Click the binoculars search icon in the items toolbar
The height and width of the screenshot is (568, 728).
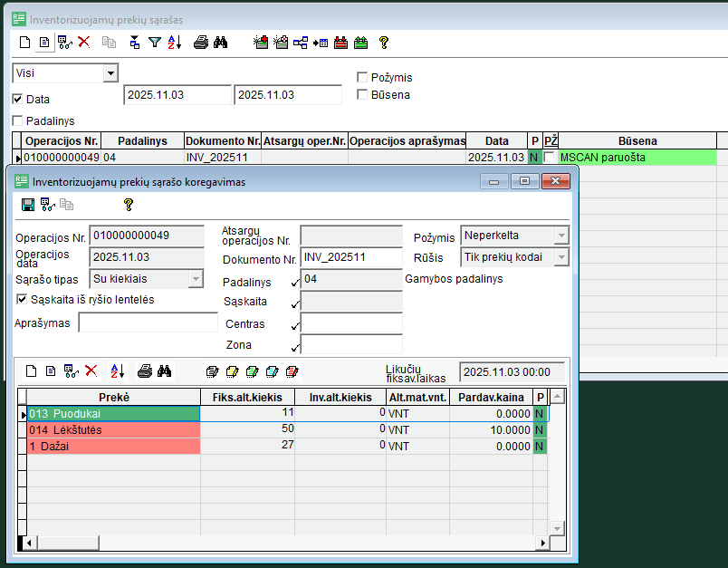pos(164,371)
